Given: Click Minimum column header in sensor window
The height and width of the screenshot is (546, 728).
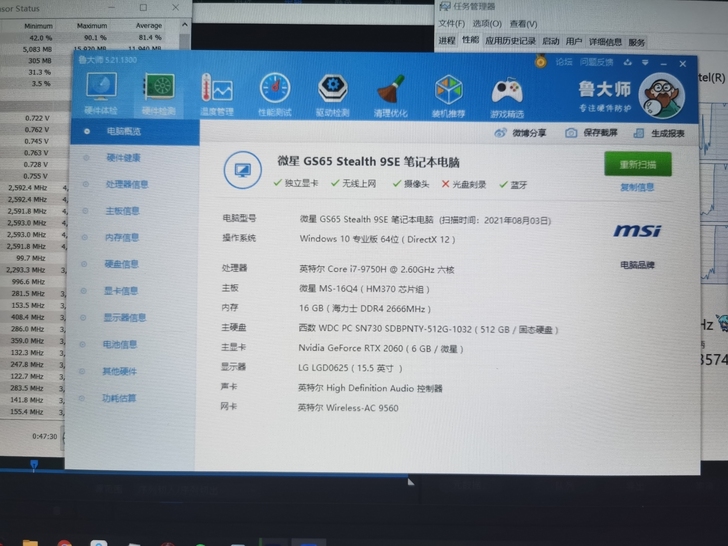Looking at the screenshot, I should 38,26.
